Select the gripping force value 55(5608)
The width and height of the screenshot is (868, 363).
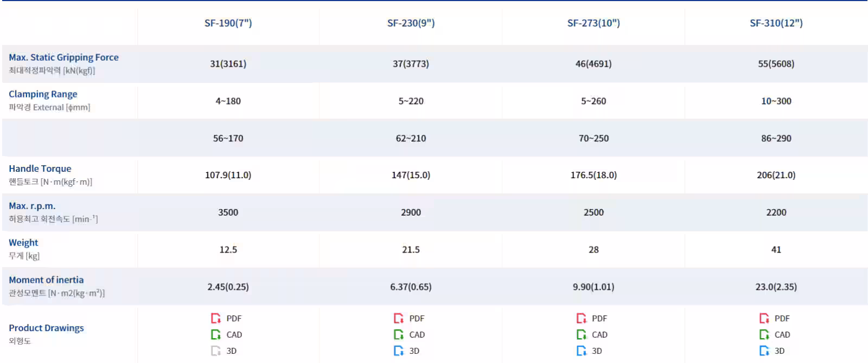point(776,64)
